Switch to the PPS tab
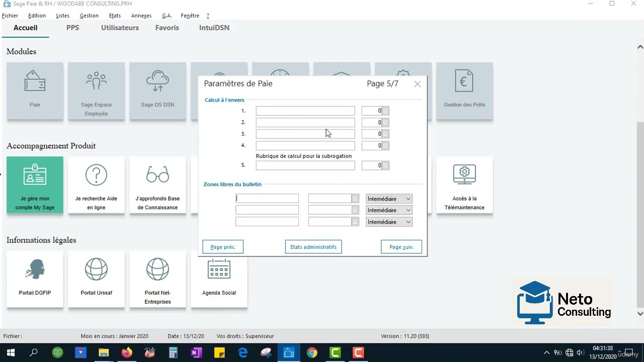 click(73, 28)
